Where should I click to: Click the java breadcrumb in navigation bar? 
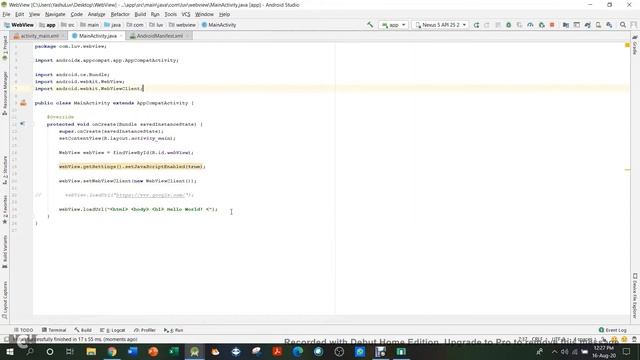113,25
